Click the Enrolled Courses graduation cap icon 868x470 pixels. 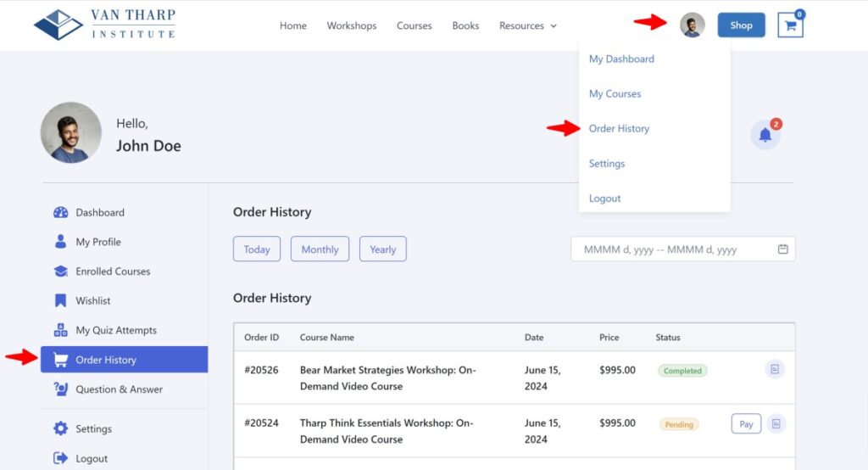point(60,271)
